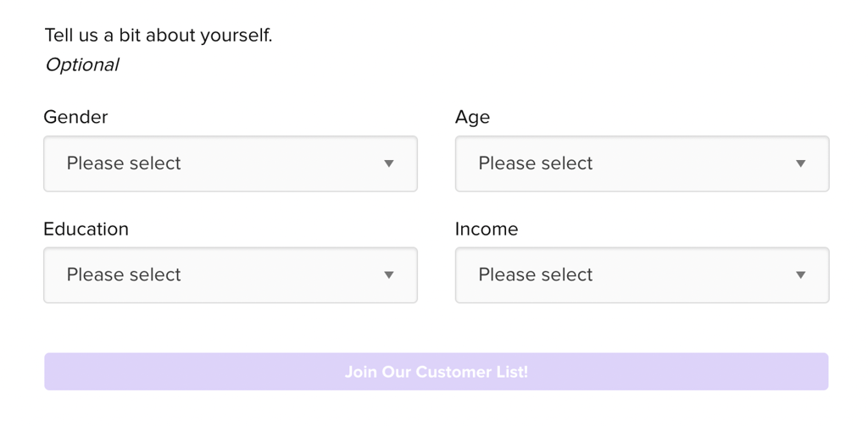Click "Please select" text under Age
Image resolution: width=868 pixels, height=426 pixels.
(x=536, y=163)
